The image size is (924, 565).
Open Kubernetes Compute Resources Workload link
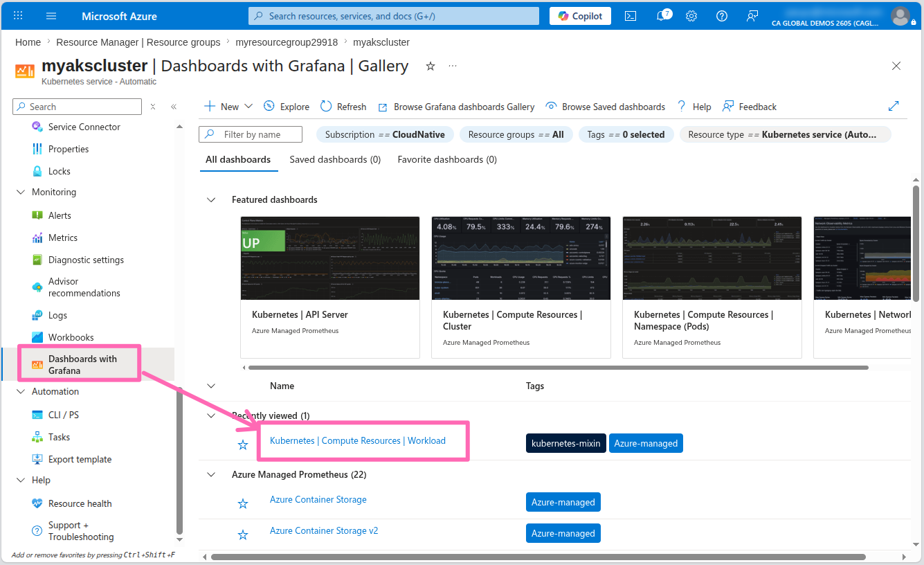[358, 440]
